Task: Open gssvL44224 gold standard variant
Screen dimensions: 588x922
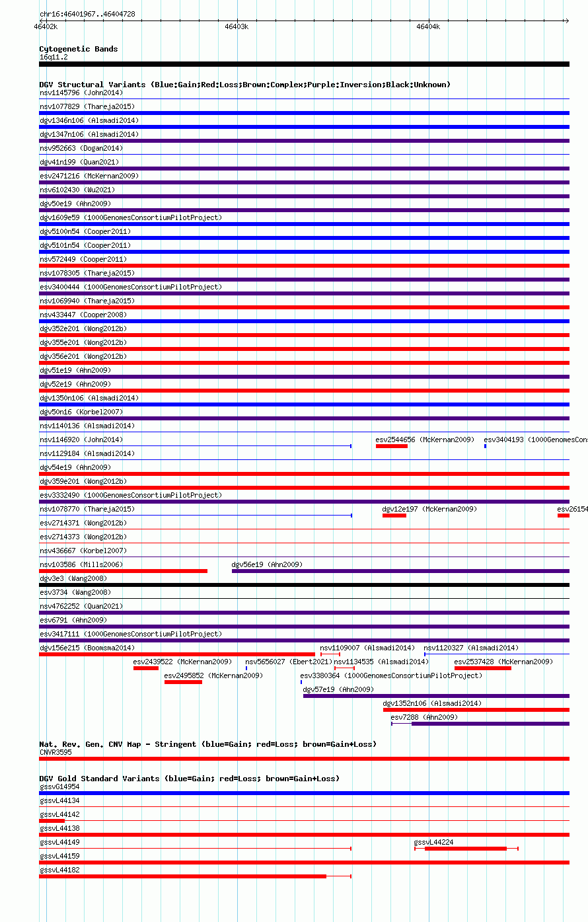Action: [466, 848]
